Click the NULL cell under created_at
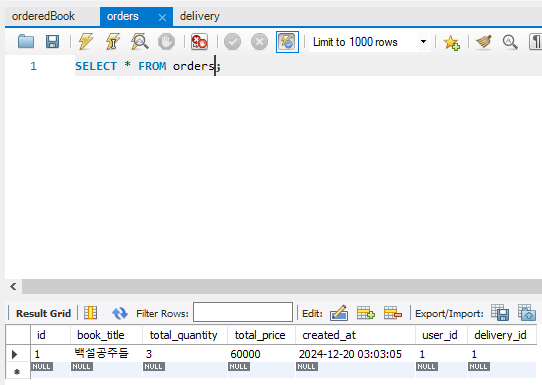 point(356,370)
